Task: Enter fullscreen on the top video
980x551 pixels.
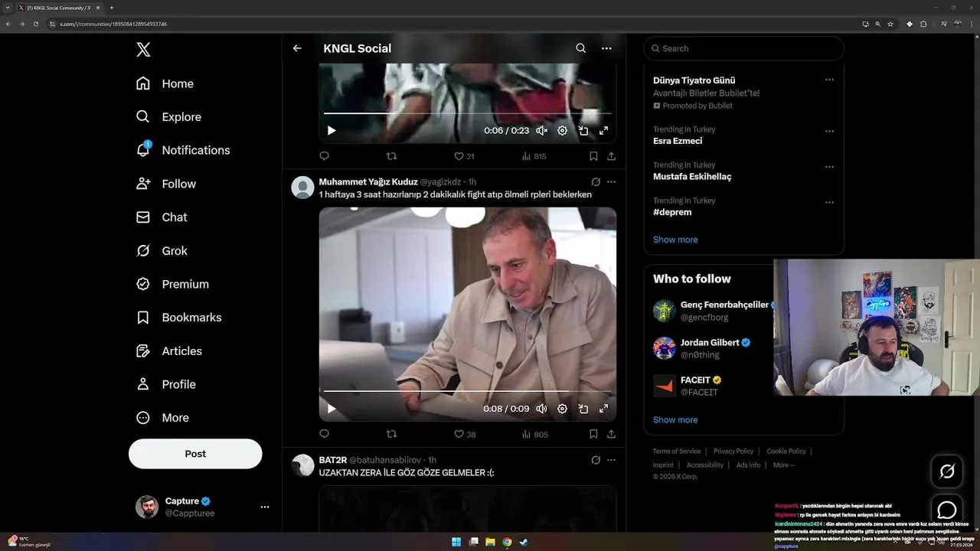Action: 603,131
